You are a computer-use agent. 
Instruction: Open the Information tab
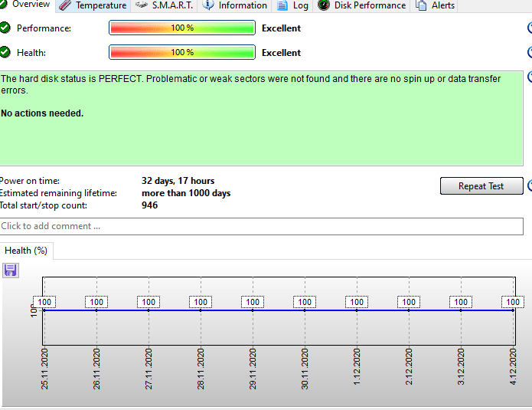235,6
